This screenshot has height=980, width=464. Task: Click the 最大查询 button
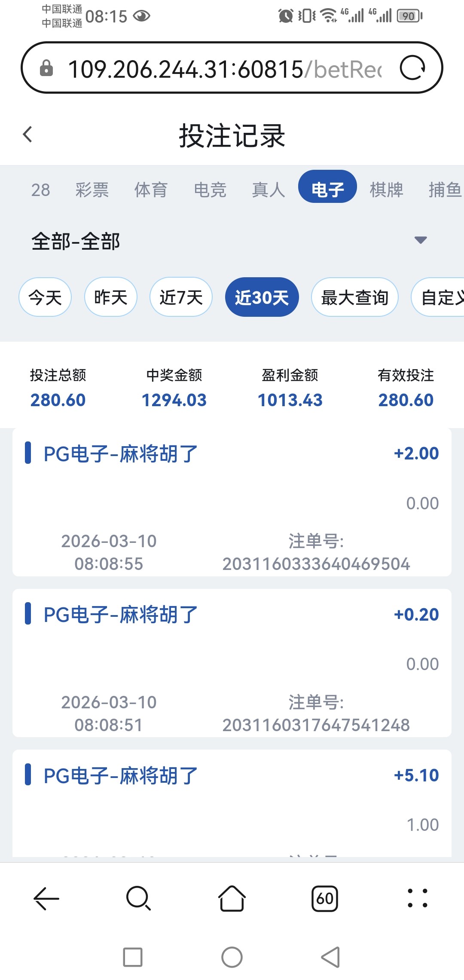[355, 297]
